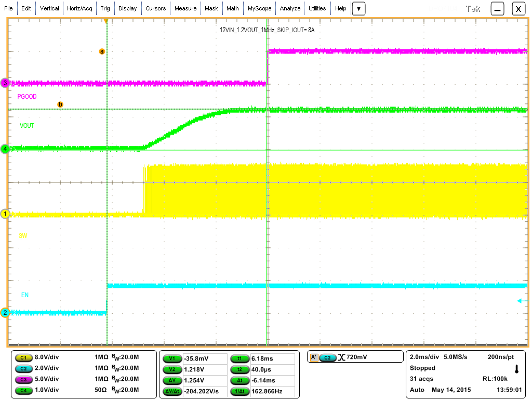Click the channel 3 marker on left edge
The image size is (532, 399).
point(5,82)
